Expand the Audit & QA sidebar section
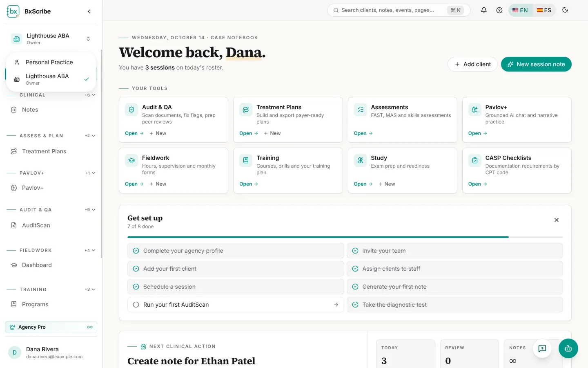Viewport: 588px width, 368px height. 90,210
